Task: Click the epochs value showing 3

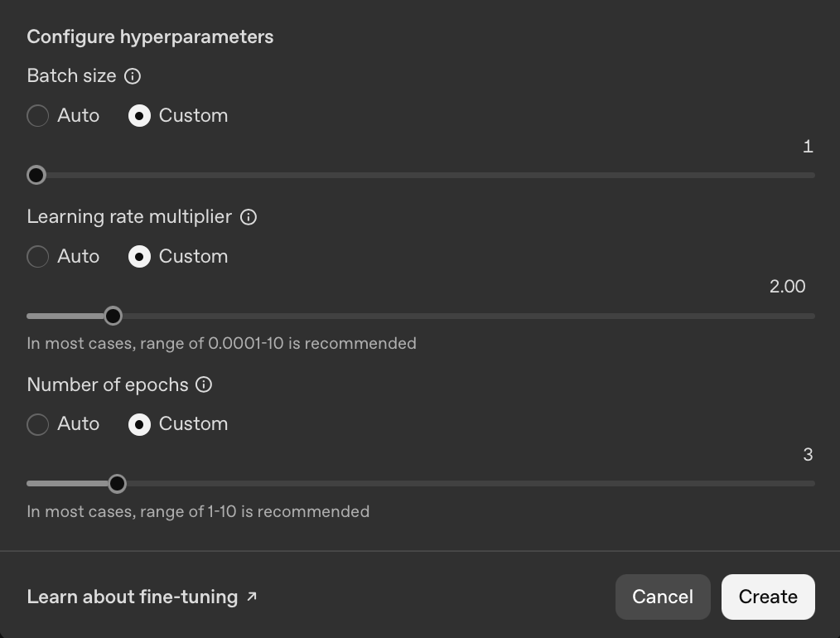Action: 808,454
